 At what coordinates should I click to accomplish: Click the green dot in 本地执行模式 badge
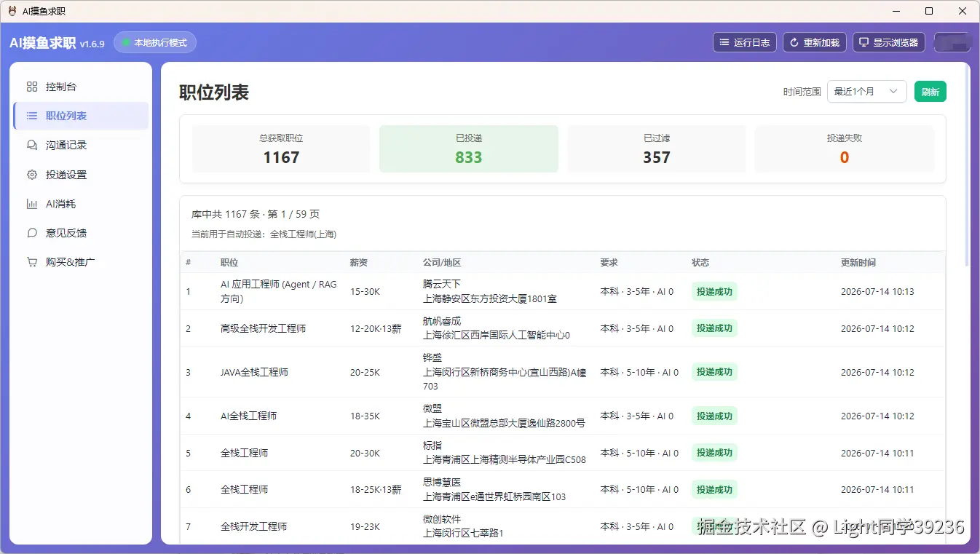click(126, 42)
